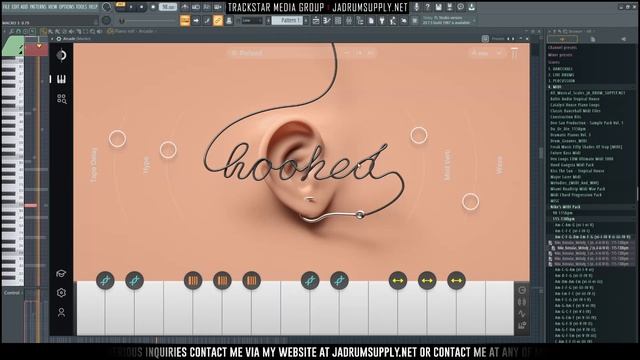Click Tape Delay macro knob circle
This screenshot has height=360, width=640.
pyautogui.click(x=118, y=139)
